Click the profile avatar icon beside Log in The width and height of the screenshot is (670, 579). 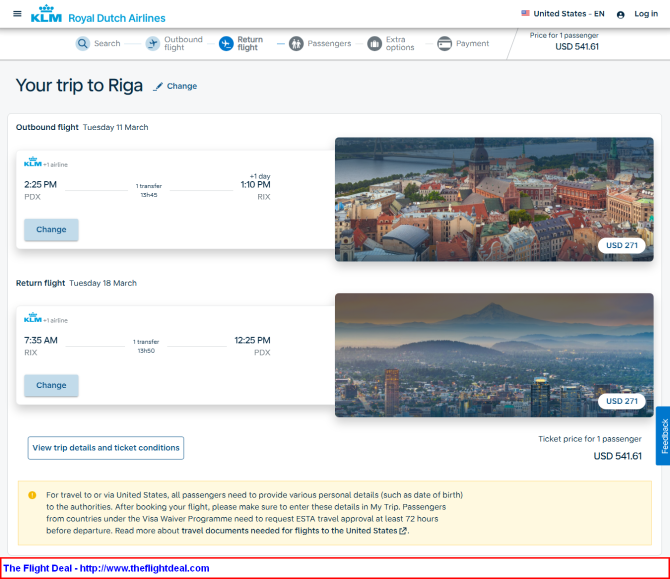point(620,15)
